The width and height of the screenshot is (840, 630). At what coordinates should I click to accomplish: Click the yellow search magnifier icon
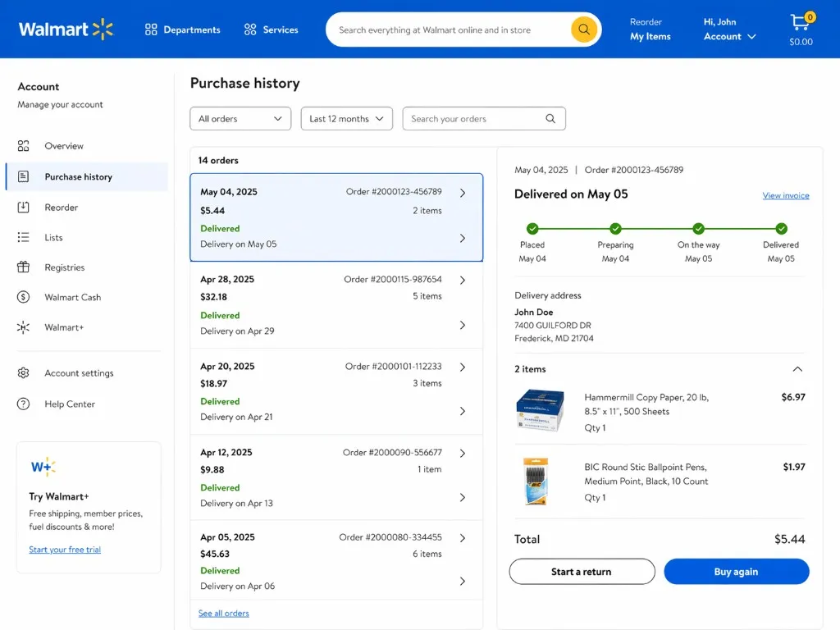click(583, 29)
